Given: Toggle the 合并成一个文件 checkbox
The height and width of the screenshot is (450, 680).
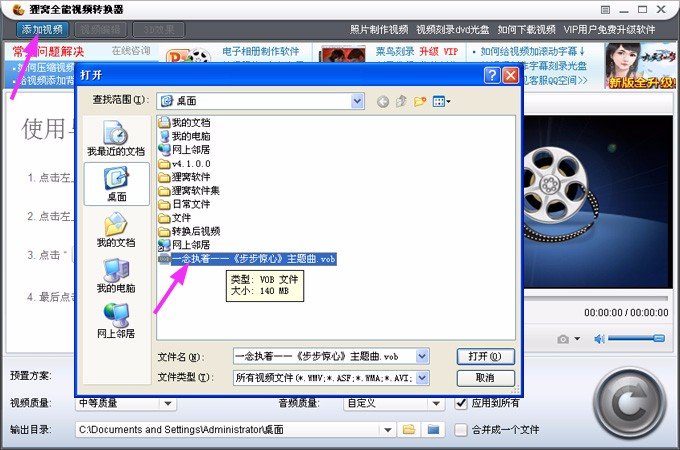Looking at the screenshot, I should tap(461, 430).
